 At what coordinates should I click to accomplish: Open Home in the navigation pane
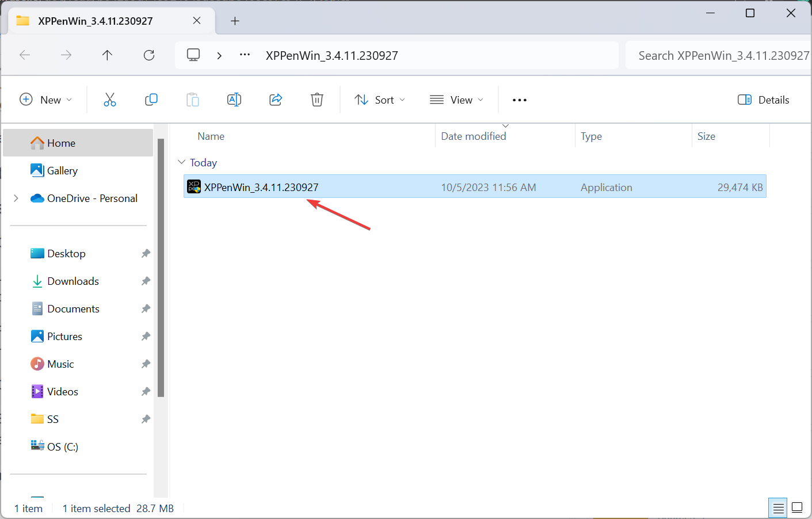coord(78,143)
